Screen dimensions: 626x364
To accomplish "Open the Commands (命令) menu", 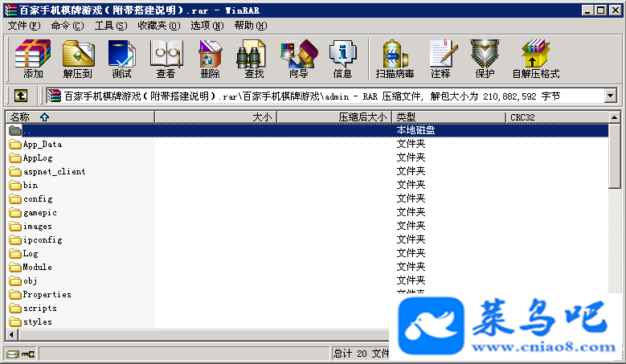I will [68, 26].
